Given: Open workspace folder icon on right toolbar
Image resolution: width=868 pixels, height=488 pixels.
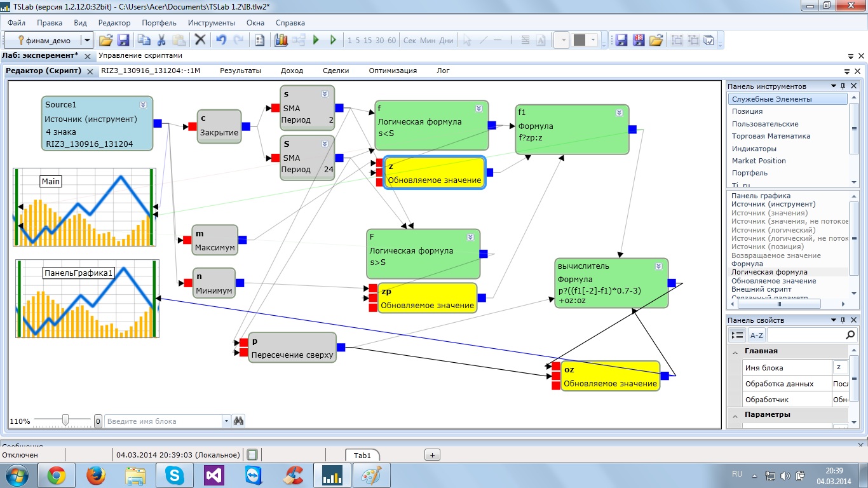Looking at the screenshot, I should (x=656, y=40).
